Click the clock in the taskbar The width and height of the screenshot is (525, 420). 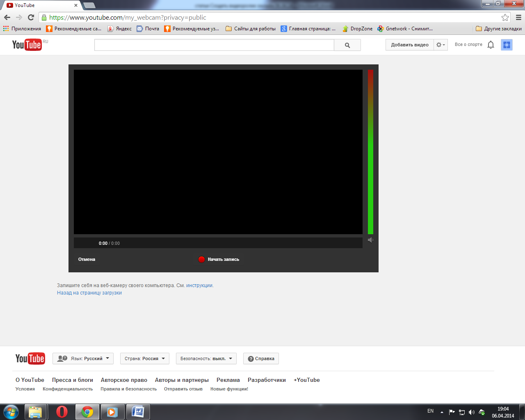[x=503, y=412]
